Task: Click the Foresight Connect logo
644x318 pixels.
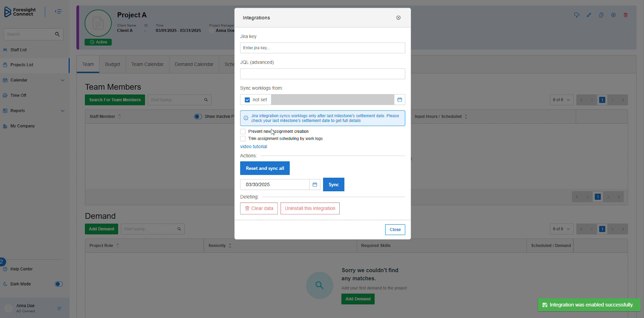Action: 20,12
